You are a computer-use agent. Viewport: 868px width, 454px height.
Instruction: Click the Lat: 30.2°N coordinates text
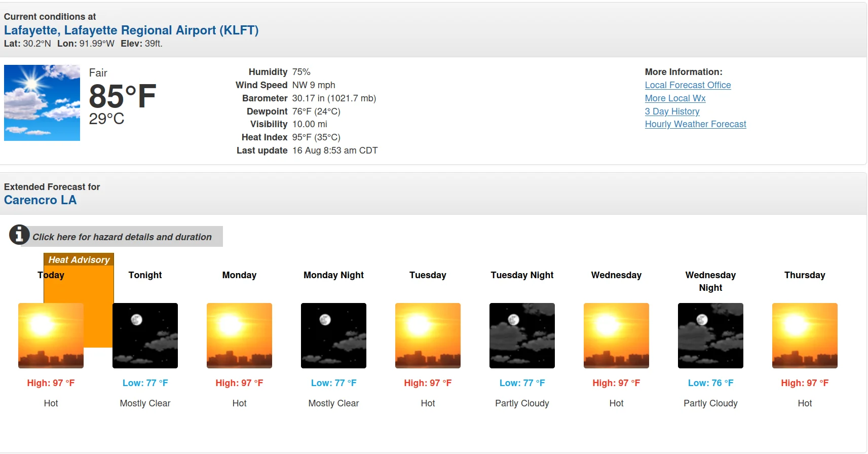point(27,44)
